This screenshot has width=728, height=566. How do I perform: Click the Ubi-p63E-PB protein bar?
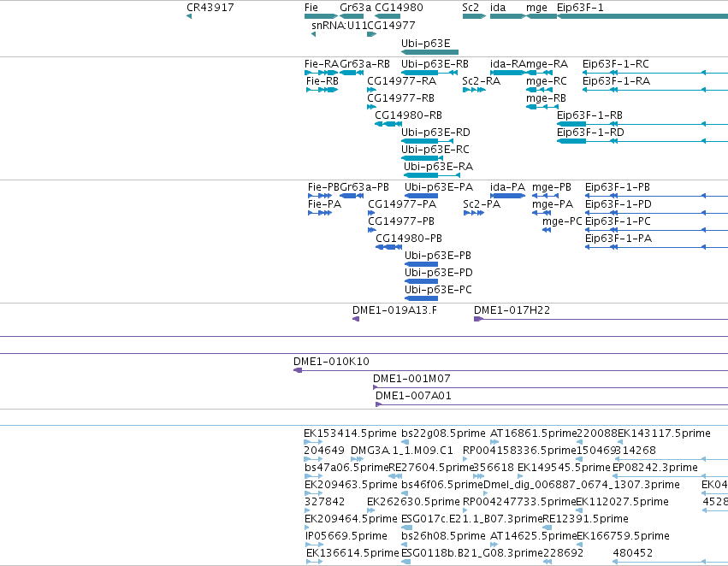[x=421, y=264]
